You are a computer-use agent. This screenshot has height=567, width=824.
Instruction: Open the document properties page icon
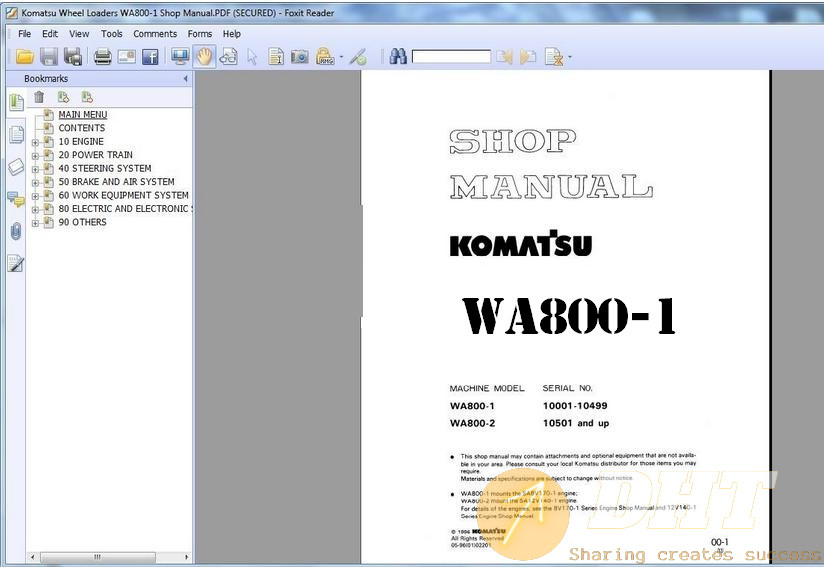(x=276, y=56)
